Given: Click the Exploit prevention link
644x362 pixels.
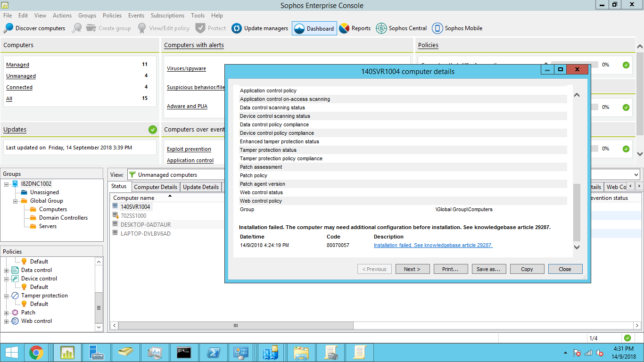Looking at the screenshot, I should point(189,149).
